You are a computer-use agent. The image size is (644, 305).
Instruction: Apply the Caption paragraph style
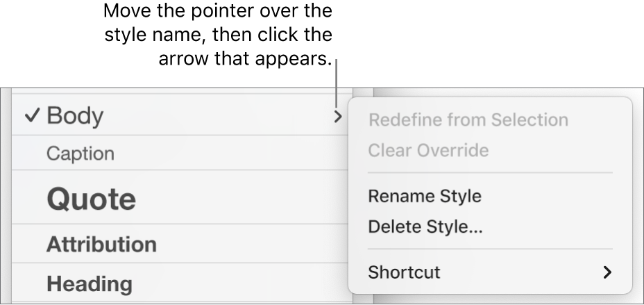(x=80, y=154)
